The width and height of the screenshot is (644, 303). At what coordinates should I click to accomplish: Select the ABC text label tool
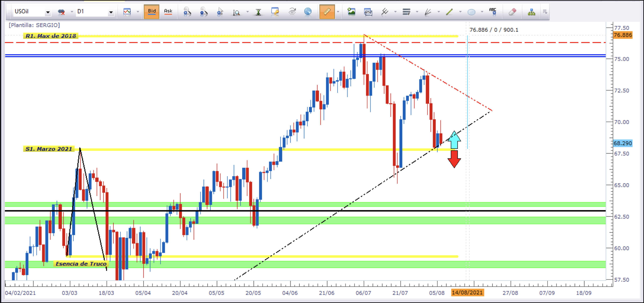point(493,12)
